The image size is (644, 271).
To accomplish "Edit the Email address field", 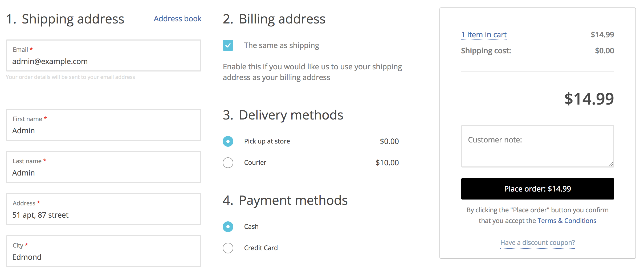I will (103, 61).
